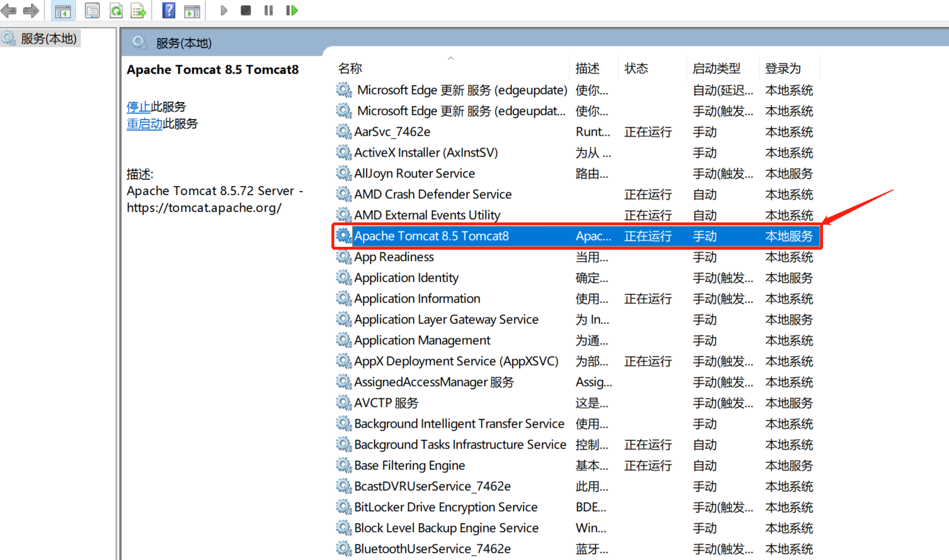Click the Forward arrow in toolbar

click(x=31, y=10)
